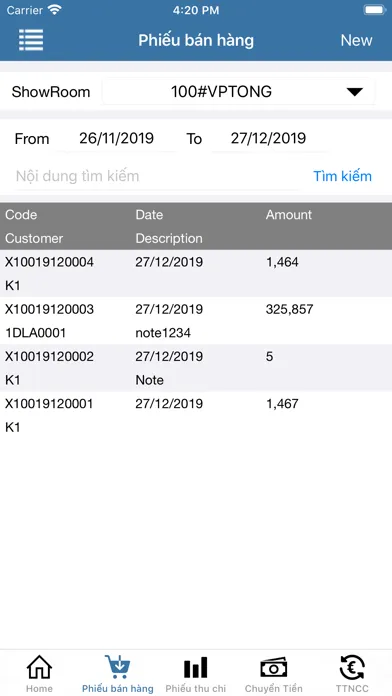This screenshot has height=696, width=392.
Task: Click the Code column header
Action: pos(21,215)
